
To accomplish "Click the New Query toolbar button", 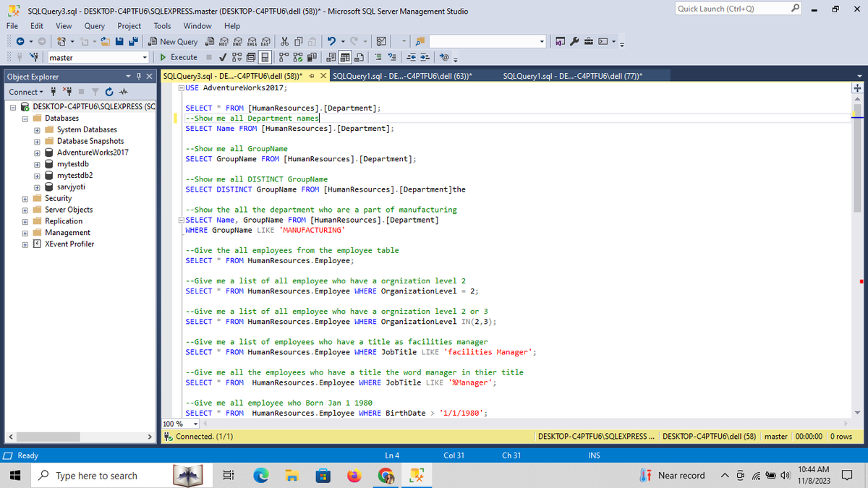I will [173, 41].
